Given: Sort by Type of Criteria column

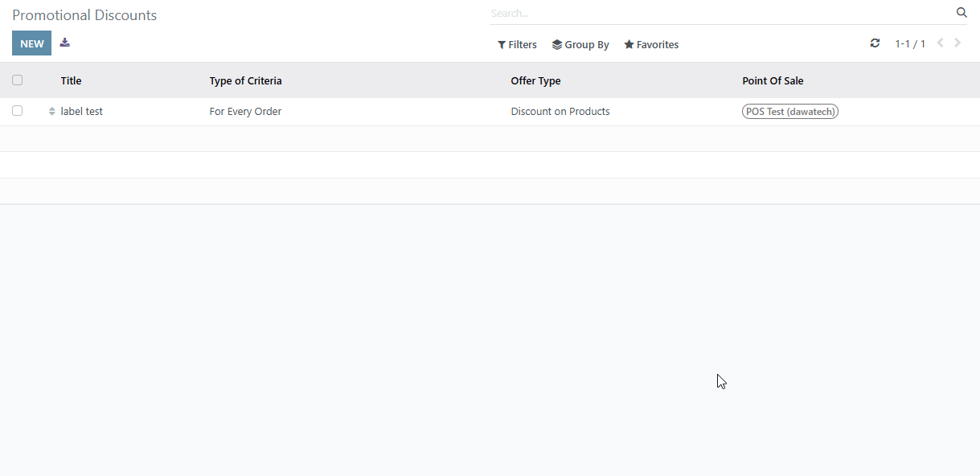Looking at the screenshot, I should point(245,81).
